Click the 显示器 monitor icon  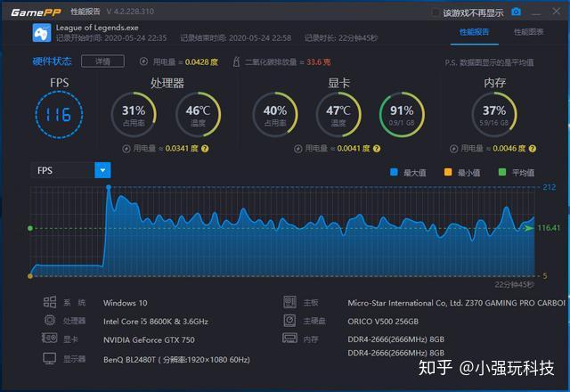coord(50,358)
